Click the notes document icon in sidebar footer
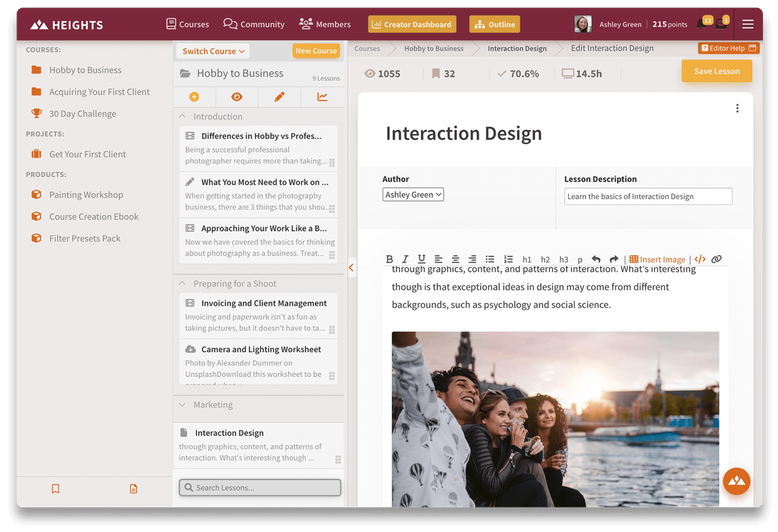Screen dimensions: 778x532 [x=134, y=489]
